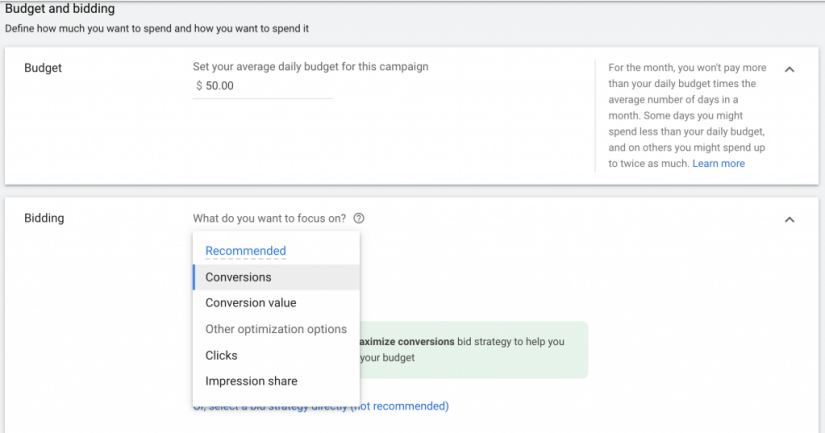The image size is (825, 433).
Task: Collapse the Bidding section chevron
Action: (x=789, y=219)
